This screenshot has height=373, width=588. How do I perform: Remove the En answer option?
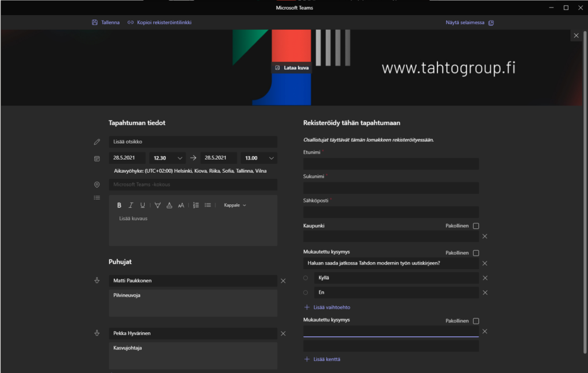pos(485,293)
